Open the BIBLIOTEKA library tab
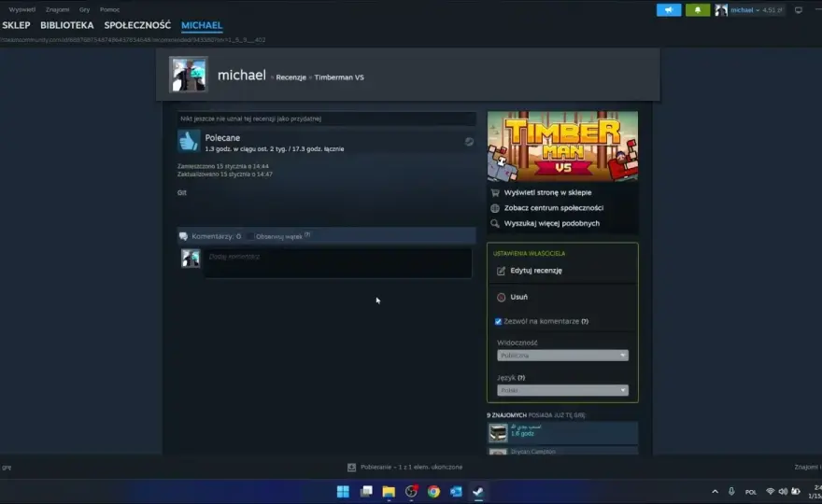 tap(66, 25)
